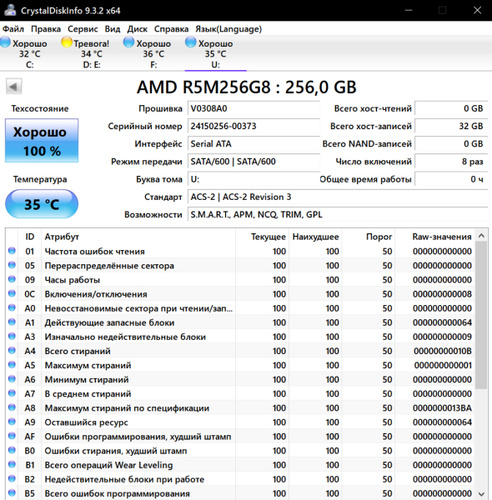Open the Файл menu
This screenshot has height=500, width=492.
point(13,29)
